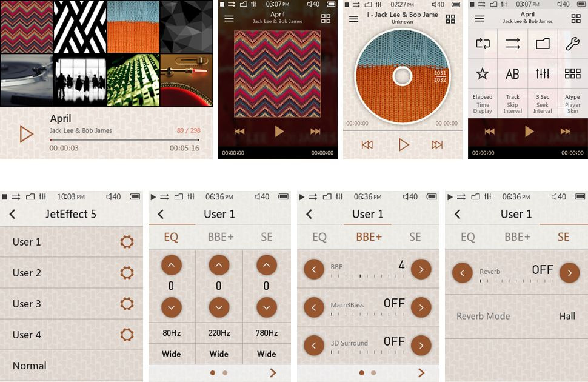Open the folder browser icon
The image size is (588, 382).
click(x=543, y=44)
